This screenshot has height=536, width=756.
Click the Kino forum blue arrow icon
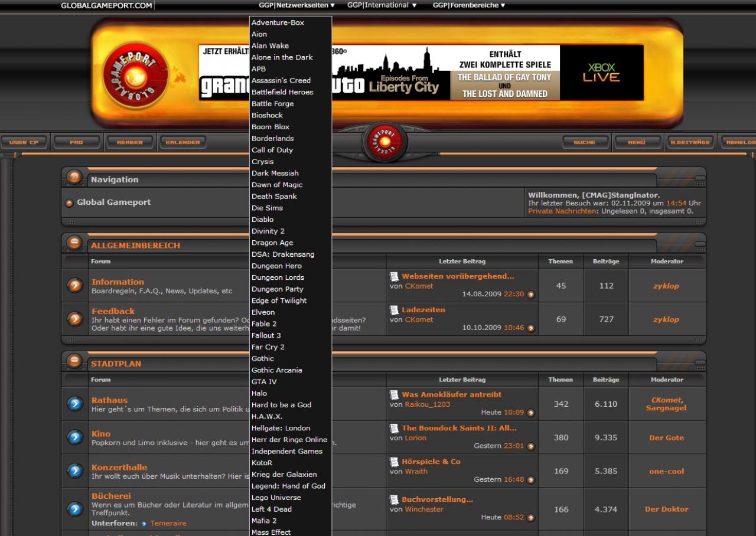tap(75, 437)
